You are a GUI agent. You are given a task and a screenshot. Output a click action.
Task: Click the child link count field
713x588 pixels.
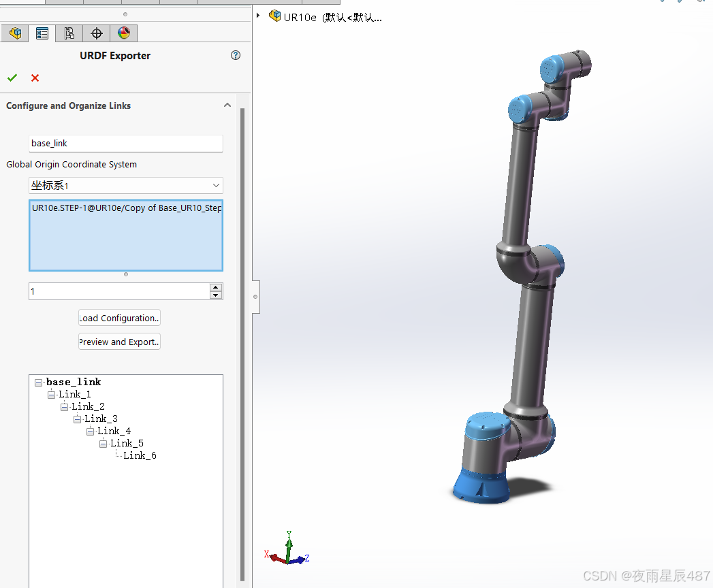(119, 291)
